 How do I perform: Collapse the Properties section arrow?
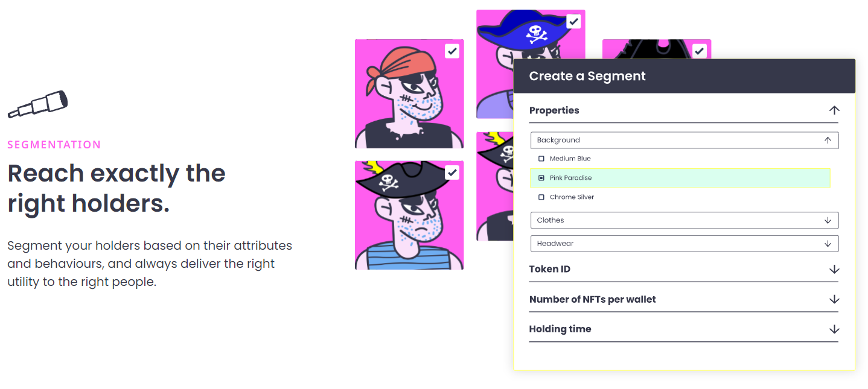tap(834, 110)
